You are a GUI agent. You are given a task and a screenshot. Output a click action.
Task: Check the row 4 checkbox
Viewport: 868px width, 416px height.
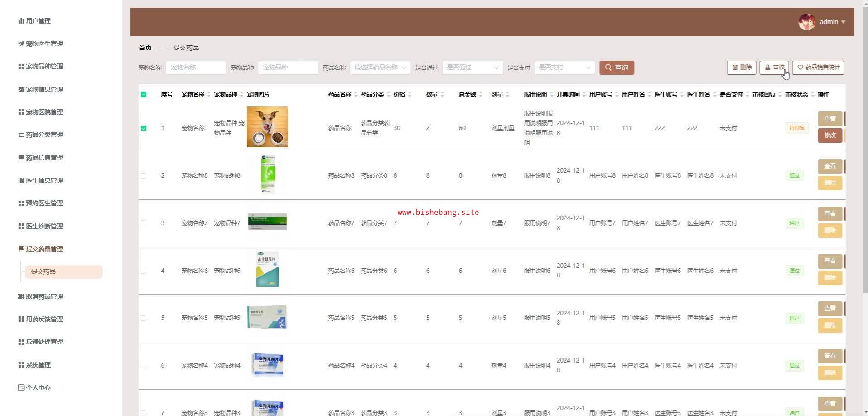[144, 271]
